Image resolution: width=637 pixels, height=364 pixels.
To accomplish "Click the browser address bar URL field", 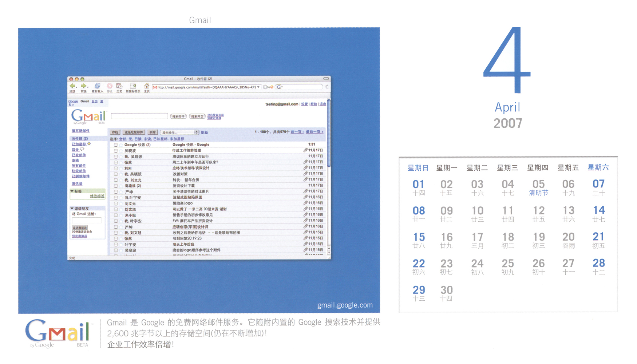I will 206,87.
